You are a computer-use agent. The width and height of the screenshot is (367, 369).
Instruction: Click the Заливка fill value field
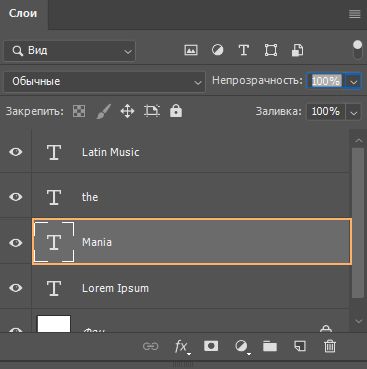pyautogui.click(x=326, y=111)
